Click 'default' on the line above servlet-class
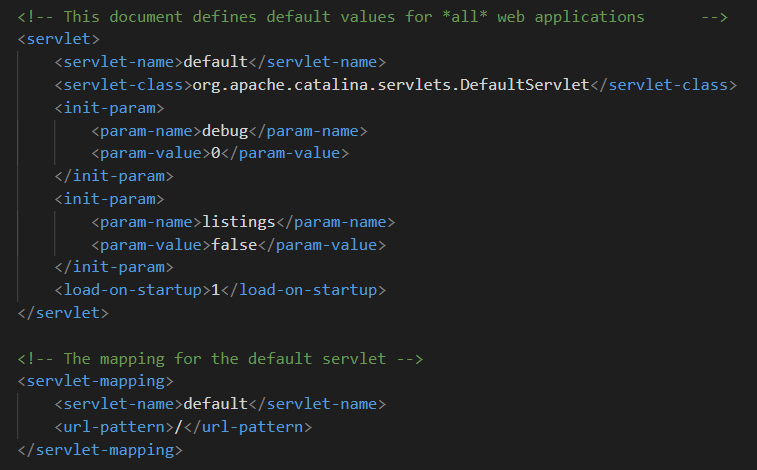 click(216, 62)
